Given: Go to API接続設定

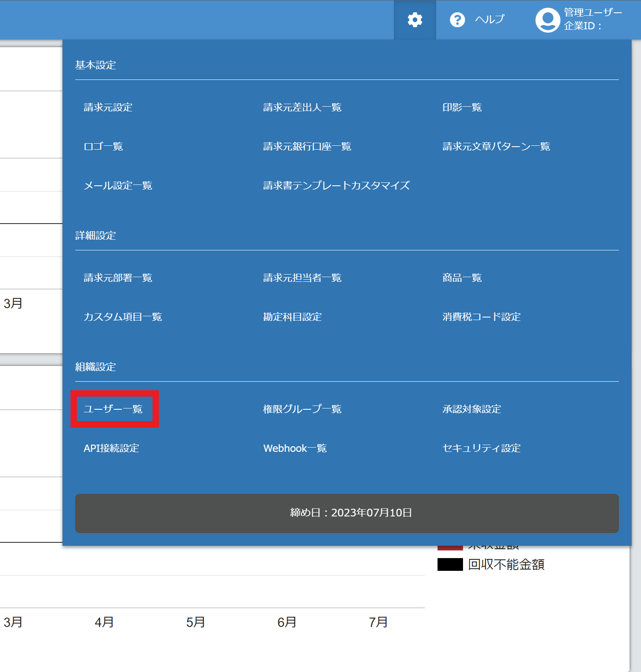Looking at the screenshot, I should (111, 448).
